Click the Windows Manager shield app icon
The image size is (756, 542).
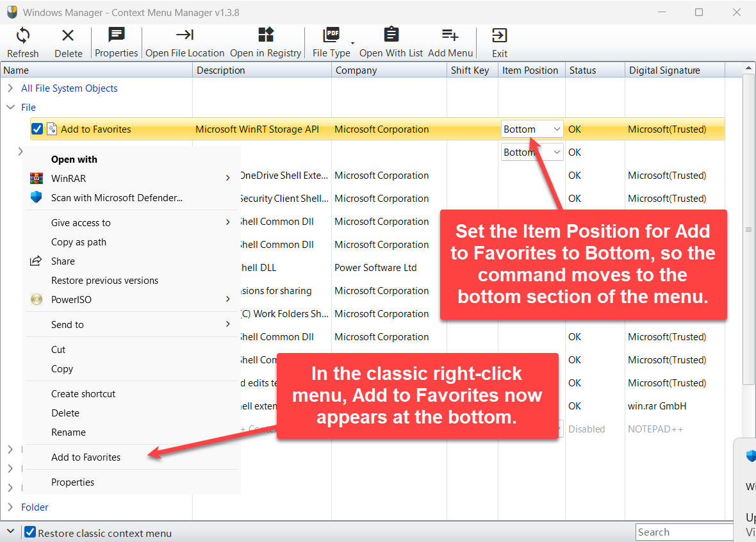click(12, 12)
